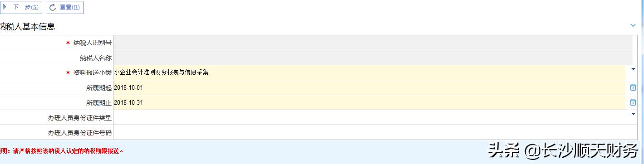The image size is (644, 164).
Task: Click the 办理人员身份证件号码 label
Action: 80,133
